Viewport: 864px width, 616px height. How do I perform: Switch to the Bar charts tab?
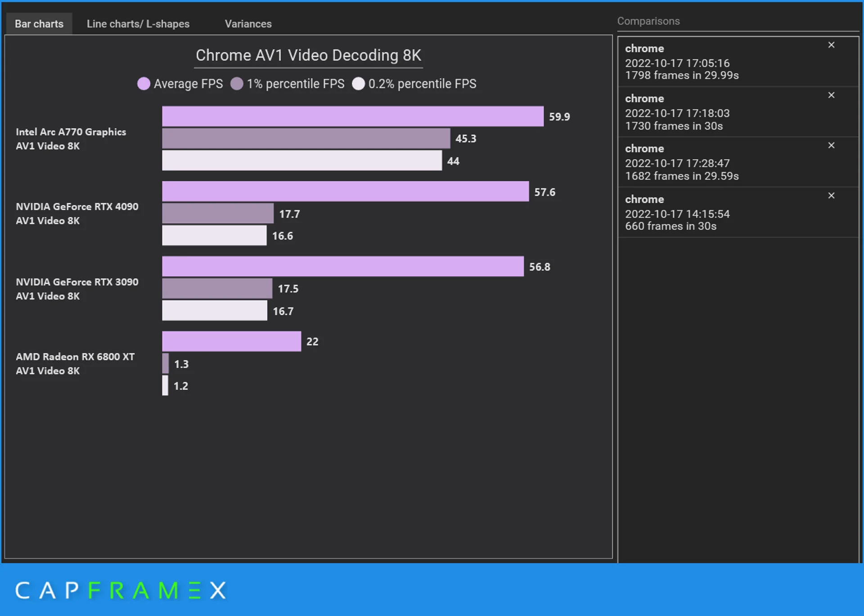[x=39, y=23]
